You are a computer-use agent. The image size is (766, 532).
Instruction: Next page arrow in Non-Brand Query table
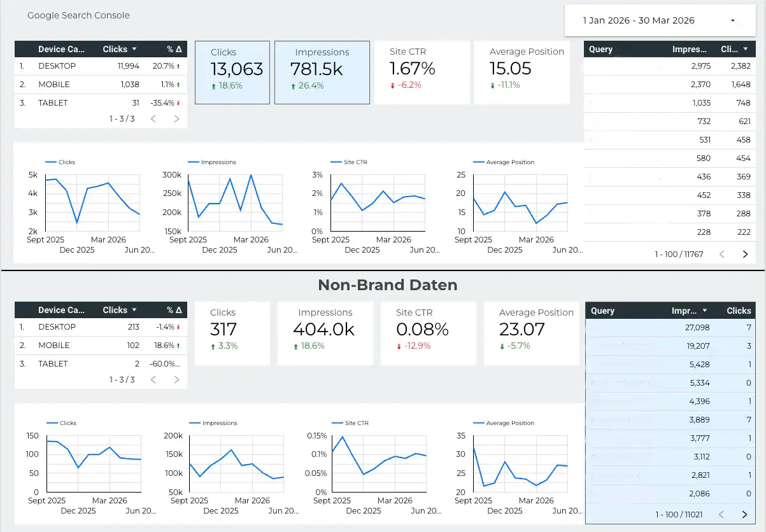744,514
